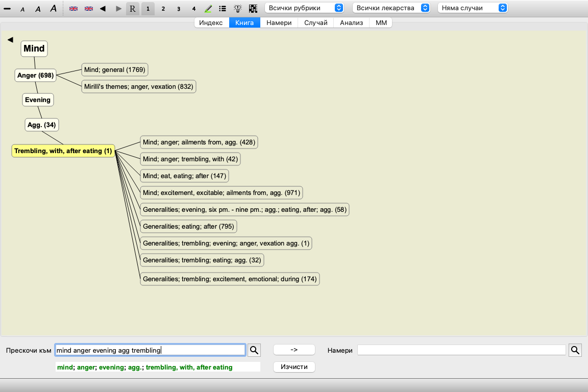This screenshot has width=588, height=392.
Task: Open the Няма случаи dropdown
Action: (473, 8)
